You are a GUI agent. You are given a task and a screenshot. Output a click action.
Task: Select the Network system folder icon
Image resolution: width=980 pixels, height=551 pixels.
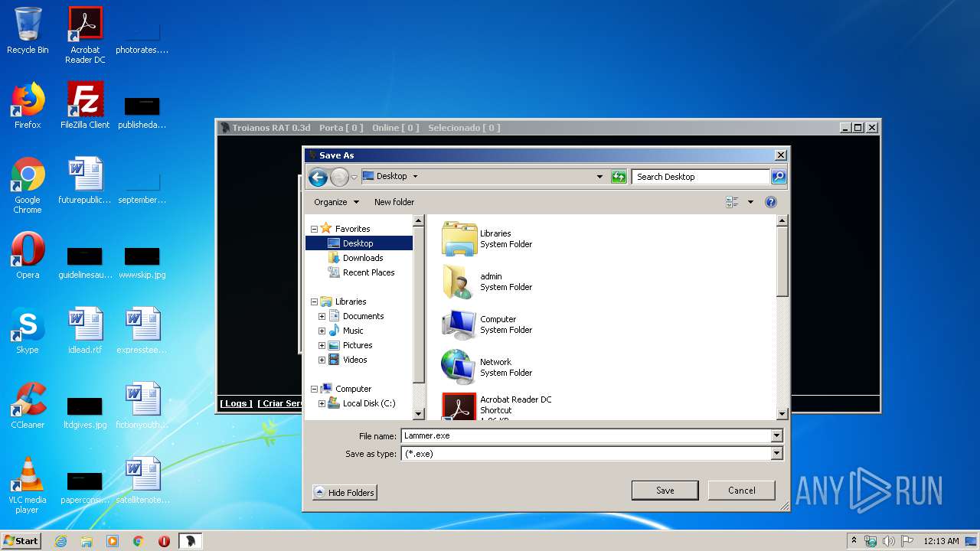pos(459,367)
